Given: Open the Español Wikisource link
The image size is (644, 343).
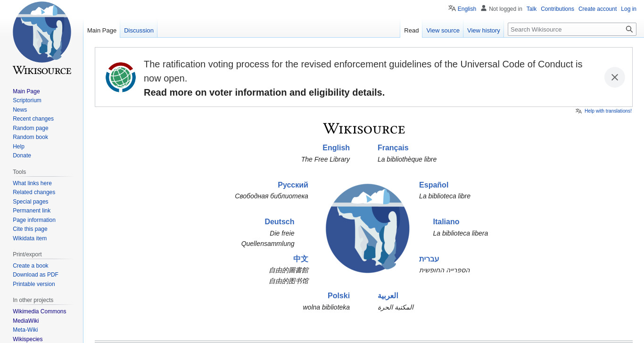Looking at the screenshot, I should click(434, 185).
